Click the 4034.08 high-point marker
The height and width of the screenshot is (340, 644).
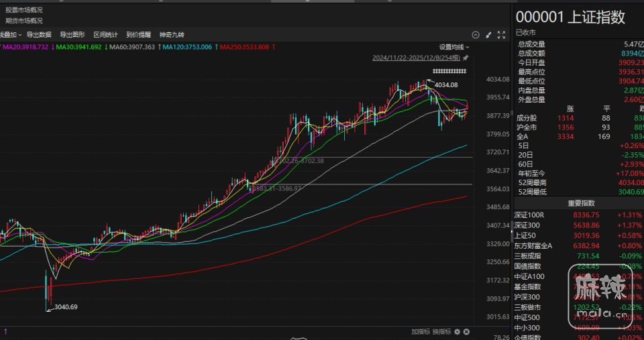[x=445, y=84]
